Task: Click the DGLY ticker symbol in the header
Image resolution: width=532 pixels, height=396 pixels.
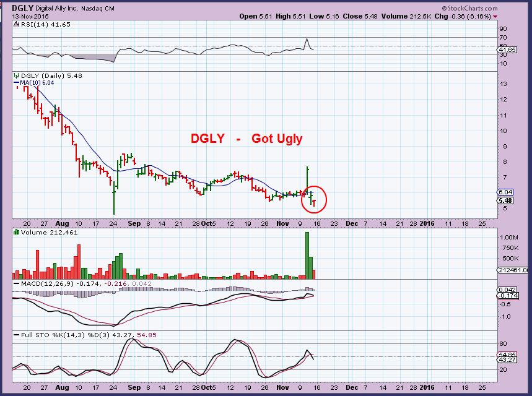Action: coord(23,8)
